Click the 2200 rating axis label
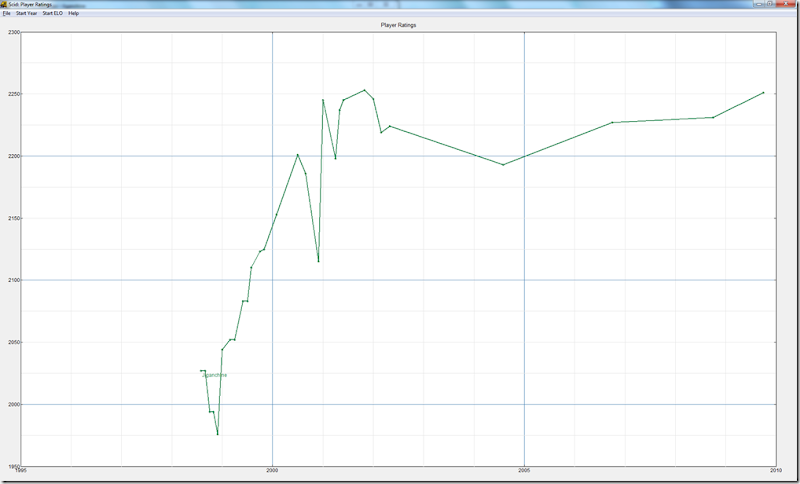 tap(14, 156)
